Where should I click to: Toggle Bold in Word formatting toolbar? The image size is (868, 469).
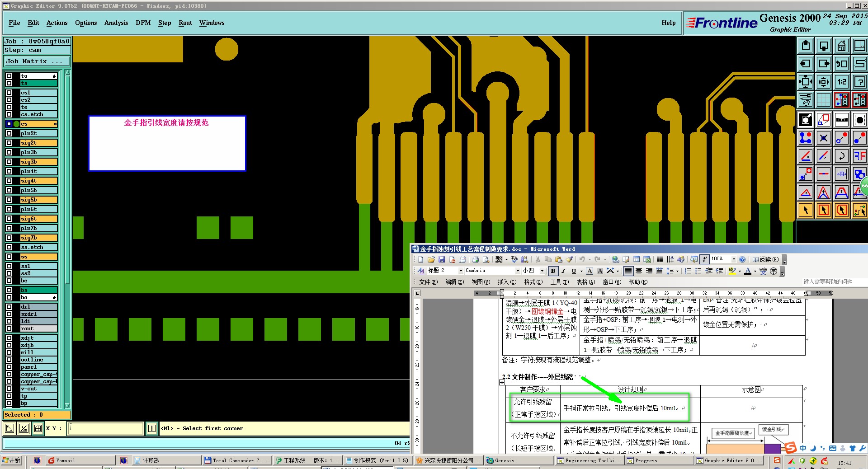pyautogui.click(x=553, y=271)
